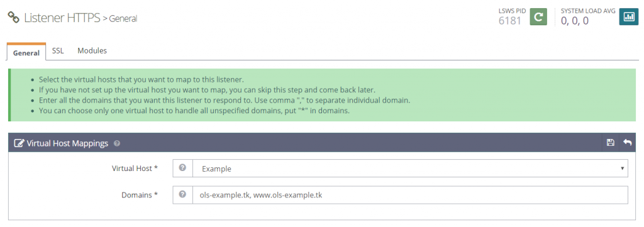Viewport: 644px width, 227px height.
Task: Click into the Domains text field
Action: (410, 195)
